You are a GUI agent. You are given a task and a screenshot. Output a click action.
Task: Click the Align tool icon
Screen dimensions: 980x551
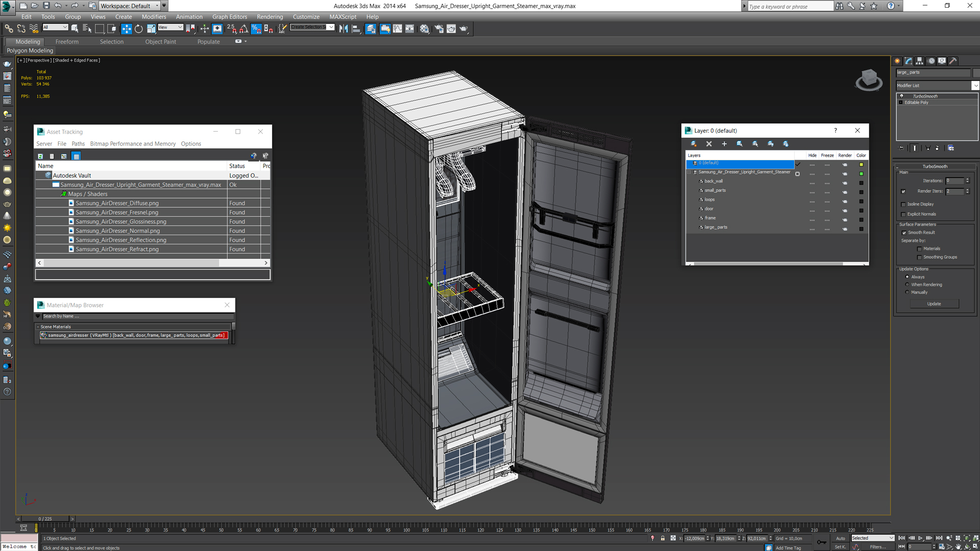coord(356,29)
